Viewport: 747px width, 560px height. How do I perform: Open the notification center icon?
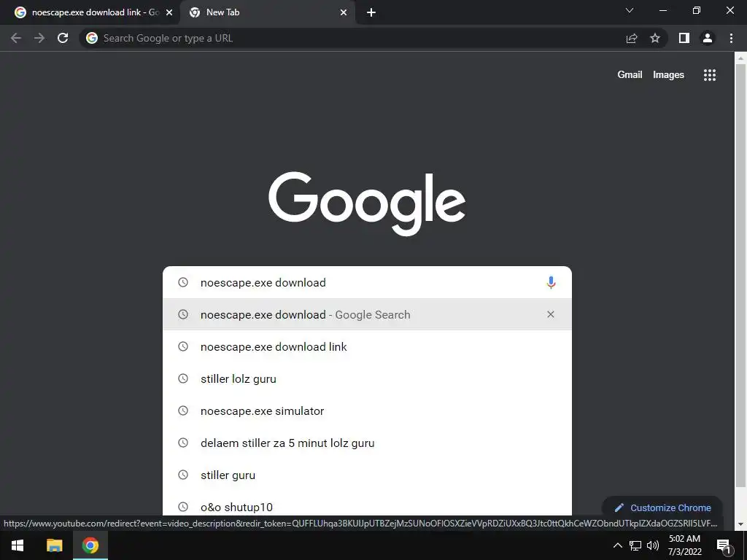tap(723, 545)
